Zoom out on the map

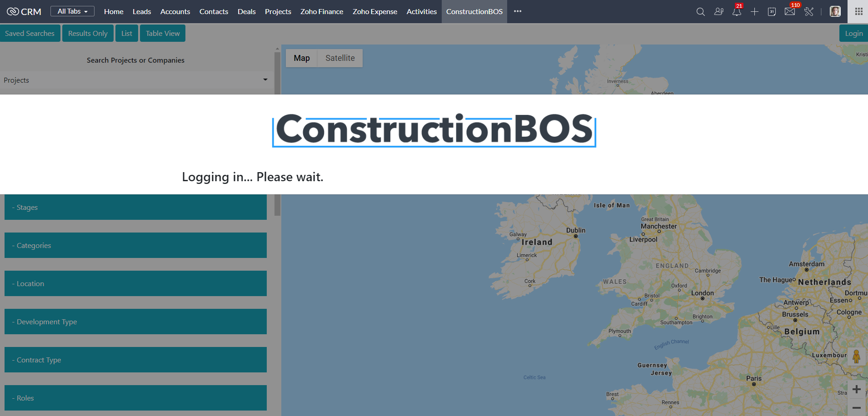[857, 407]
